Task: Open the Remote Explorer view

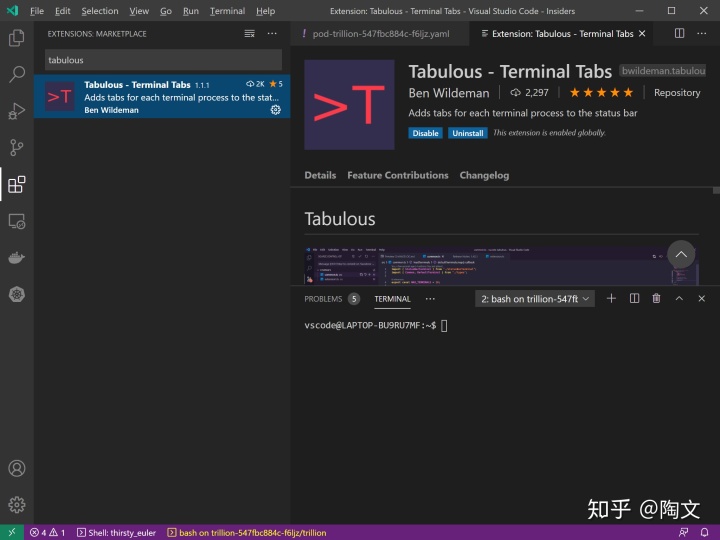Action: coord(17,221)
